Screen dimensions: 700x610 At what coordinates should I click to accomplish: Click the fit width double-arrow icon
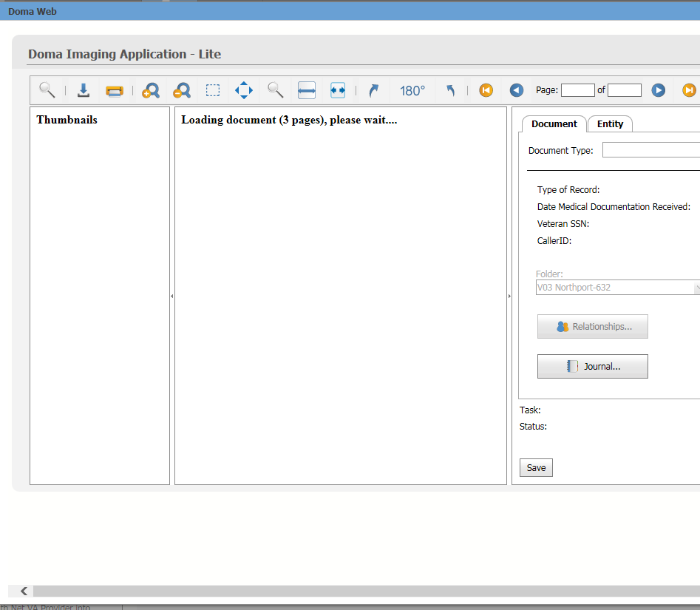307,90
